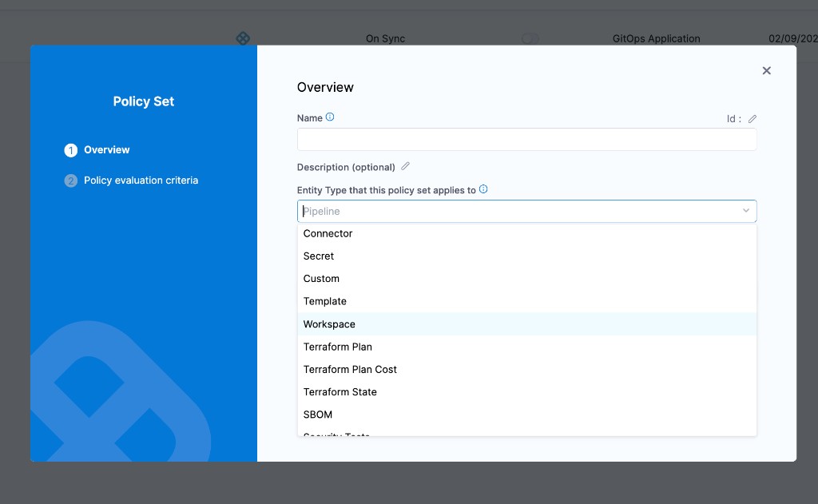Click the empty Name input field
818x504 pixels.
tap(526, 139)
